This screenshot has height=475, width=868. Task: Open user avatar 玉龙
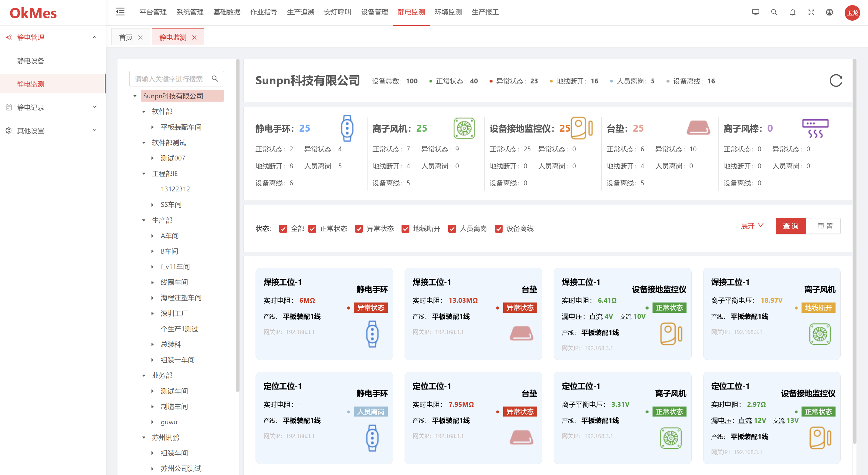tap(852, 13)
